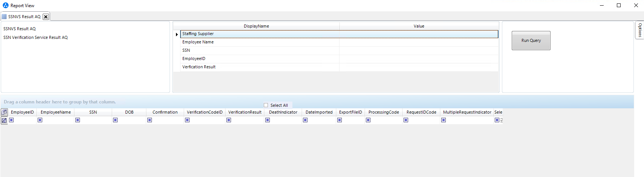The width and height of the screenshot is (644, 177).
Task: Click the Value field for Verfication Result
Action: click(x=418, y=67)
